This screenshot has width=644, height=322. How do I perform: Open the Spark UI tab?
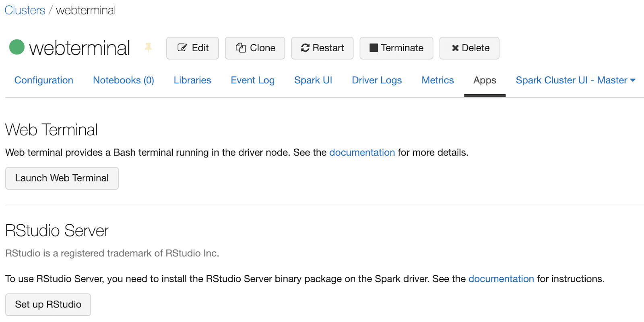(x=313, y=80)
